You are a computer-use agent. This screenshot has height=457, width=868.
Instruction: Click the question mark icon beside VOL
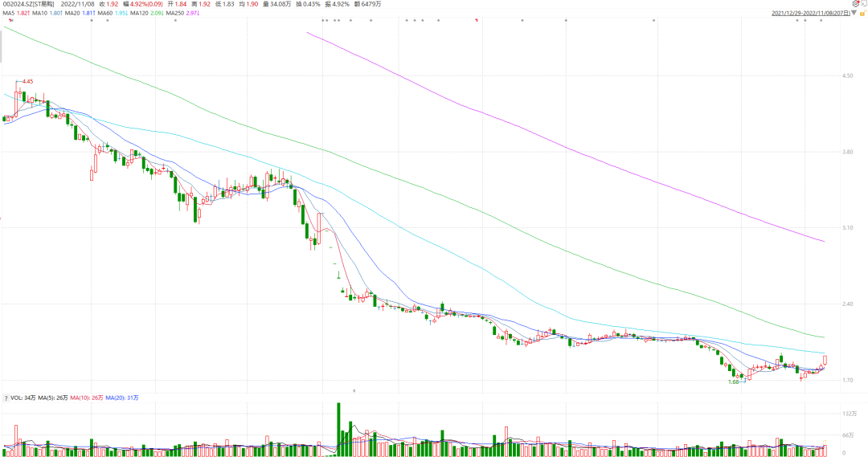(6, 398)
